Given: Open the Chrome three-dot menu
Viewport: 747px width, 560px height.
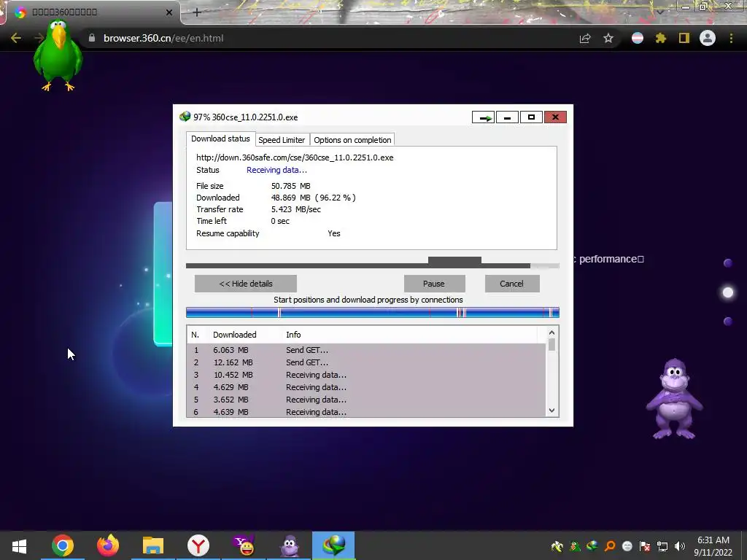Looking at the screenshot, I should click(731, 38).
